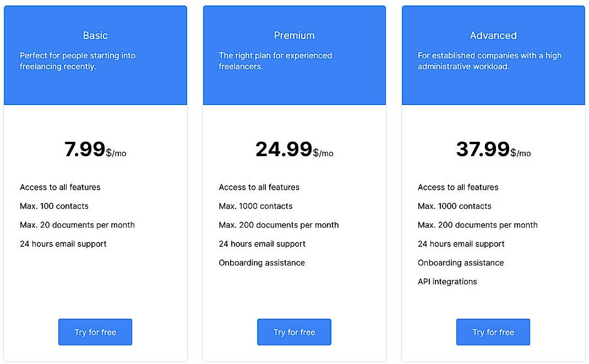This screenshot has width=589, height=364.
Task: Click the Premium plan's Try for free button
Action: 294,332
